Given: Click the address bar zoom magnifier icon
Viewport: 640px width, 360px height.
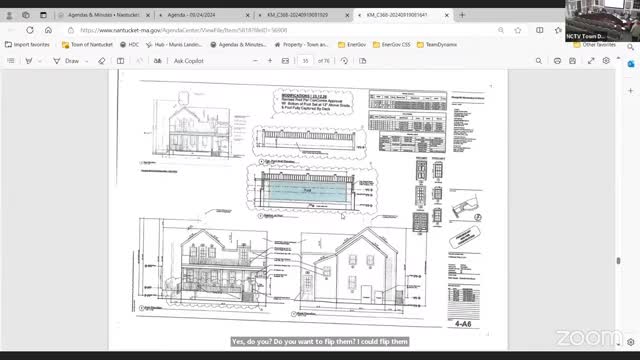Looking at the screenshot, I should (501, 30).
